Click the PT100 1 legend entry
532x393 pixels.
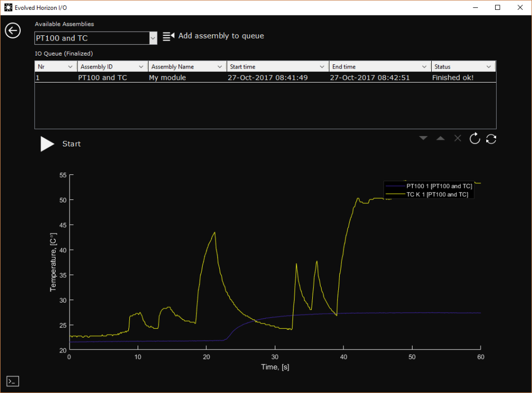tap(438, 186)
